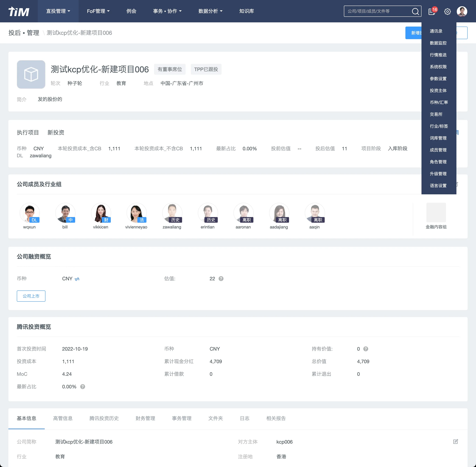Expand the 数据分析 dropdown menu

(210, 11)
